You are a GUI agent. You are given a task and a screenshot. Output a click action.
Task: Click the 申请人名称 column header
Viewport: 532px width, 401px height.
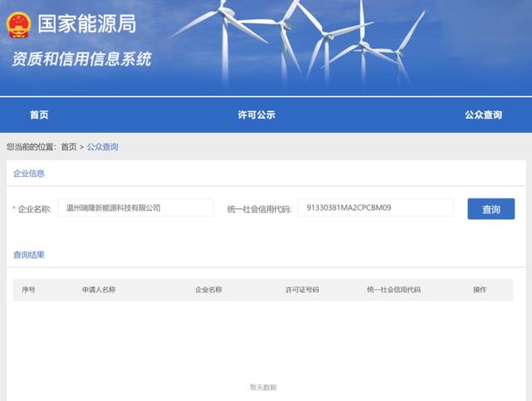98,290
